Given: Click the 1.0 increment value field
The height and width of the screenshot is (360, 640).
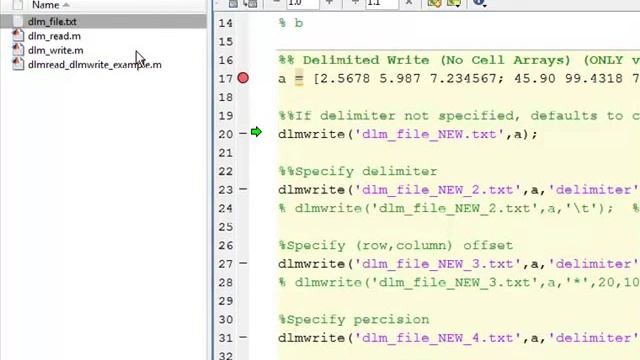Looking at the screenshot, I should tap(302, 3).
